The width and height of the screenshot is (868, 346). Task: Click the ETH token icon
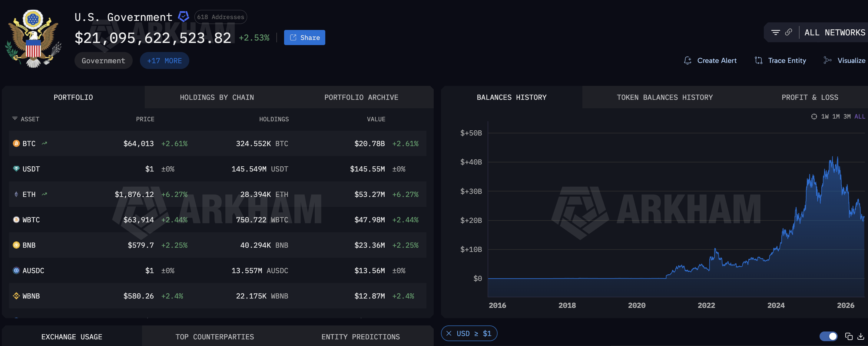coord(16,194)
